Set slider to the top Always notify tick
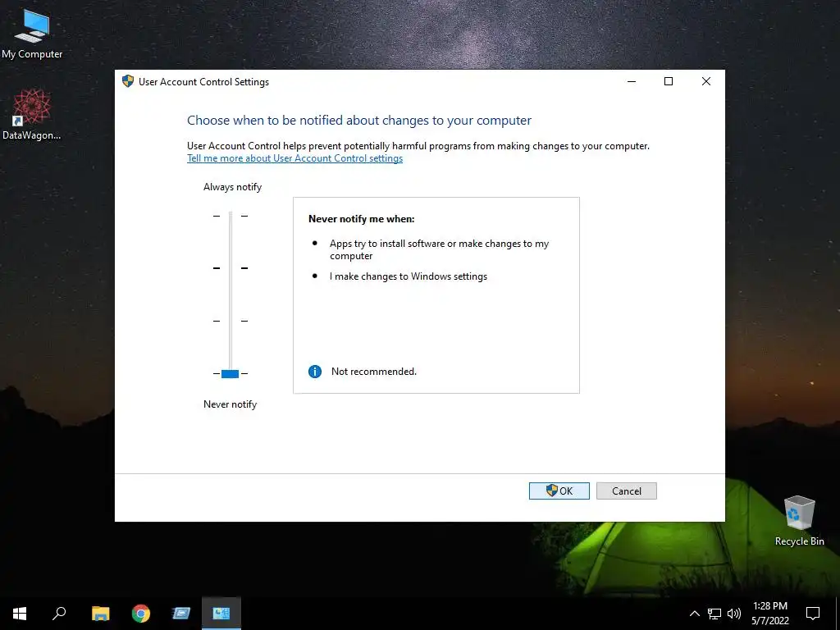The image size is (840, 630). [231, 216]
